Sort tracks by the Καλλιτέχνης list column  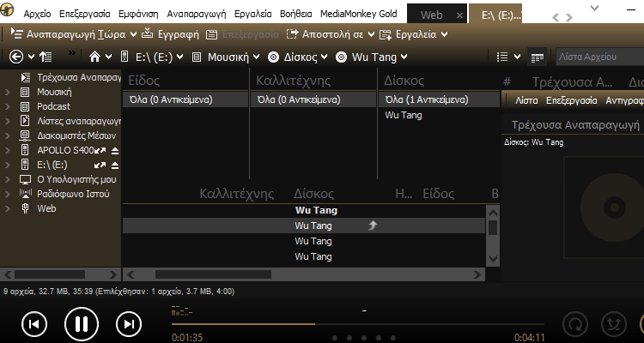pyautogui.click(x=237, y=194)
